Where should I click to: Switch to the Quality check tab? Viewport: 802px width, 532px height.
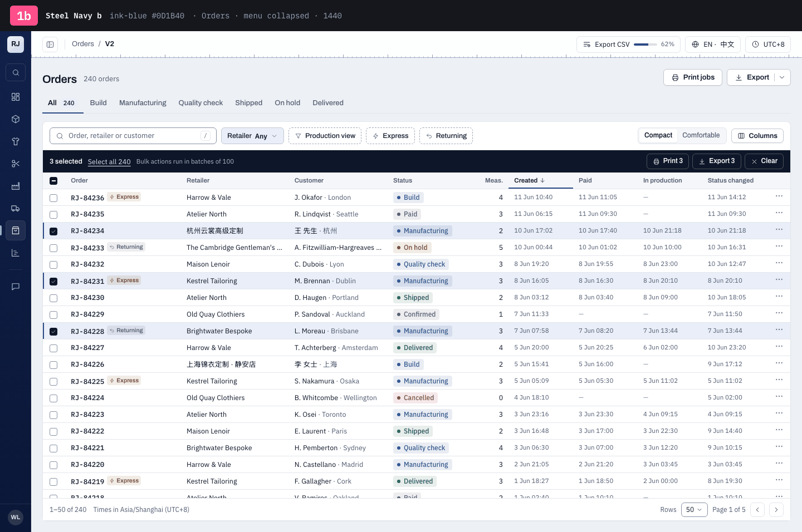click(x=200, y=103)
